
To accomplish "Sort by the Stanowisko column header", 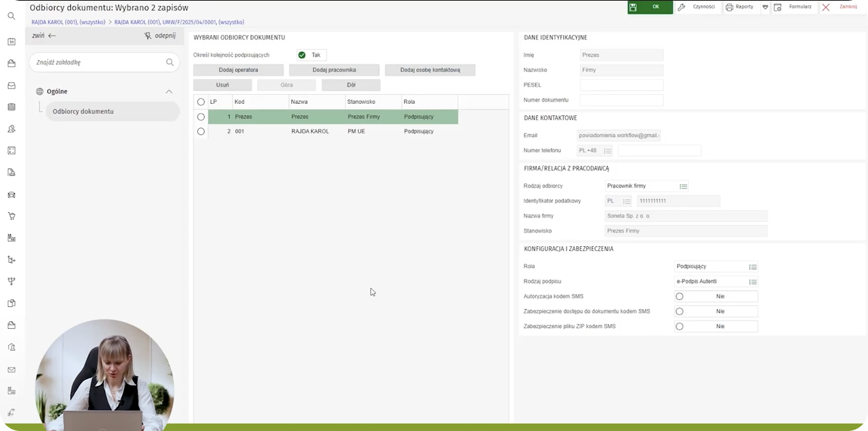I will click(373, 102).
